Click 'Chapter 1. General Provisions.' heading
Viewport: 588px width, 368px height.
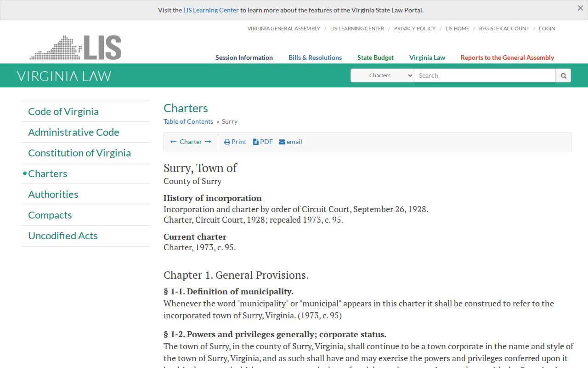pyautogui.click(x=236, y=275)
